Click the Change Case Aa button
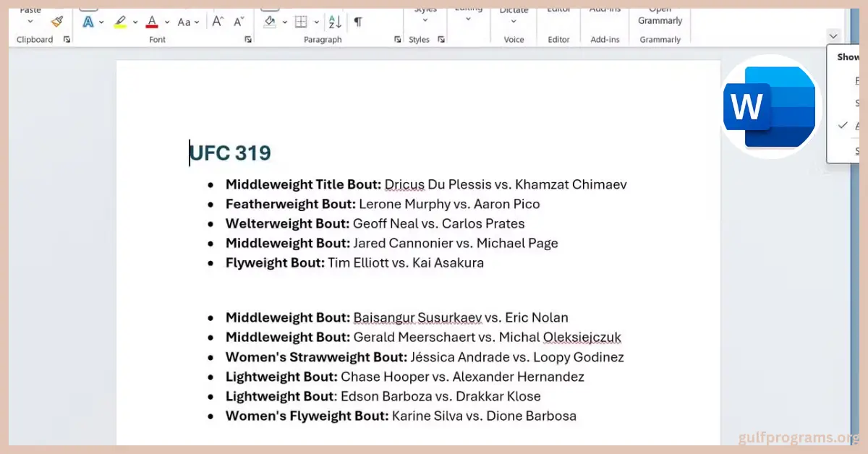This screenshot has width=868, height=454. pos(184,22)
